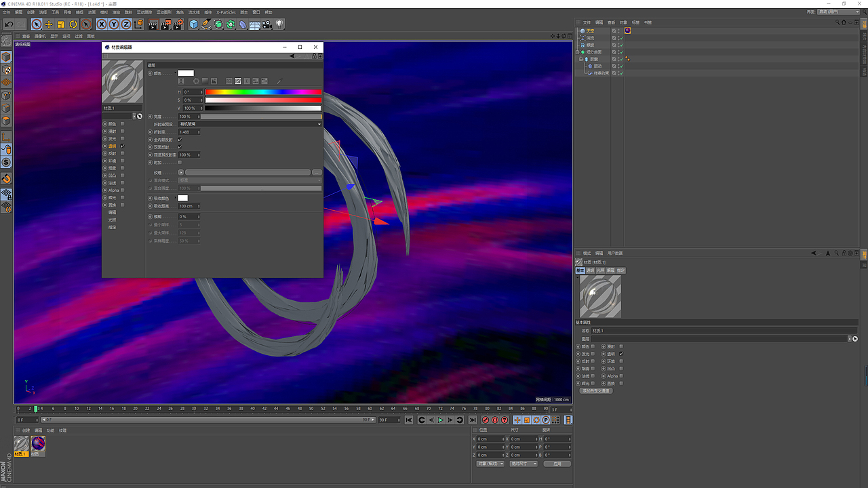Open the 绝对尺寸 size mode dropdown
The width and height of the screenshot is (868, 488).
coord(524,464)
